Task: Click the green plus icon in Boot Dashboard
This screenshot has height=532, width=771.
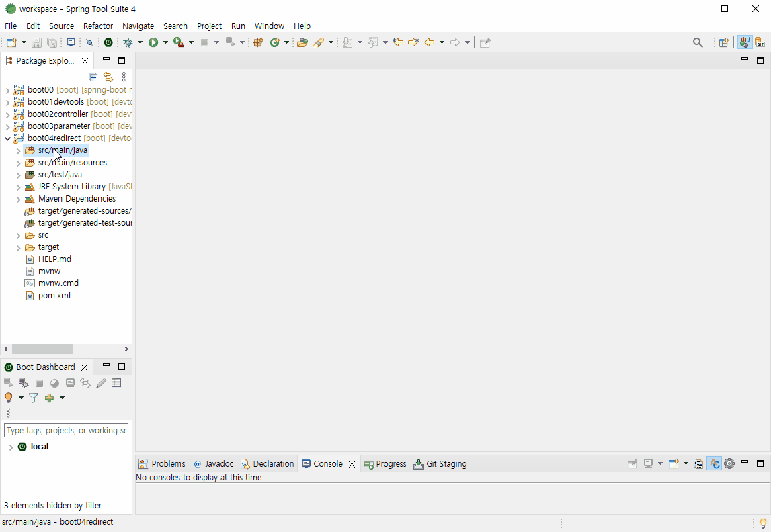Action: click(49, 398)
